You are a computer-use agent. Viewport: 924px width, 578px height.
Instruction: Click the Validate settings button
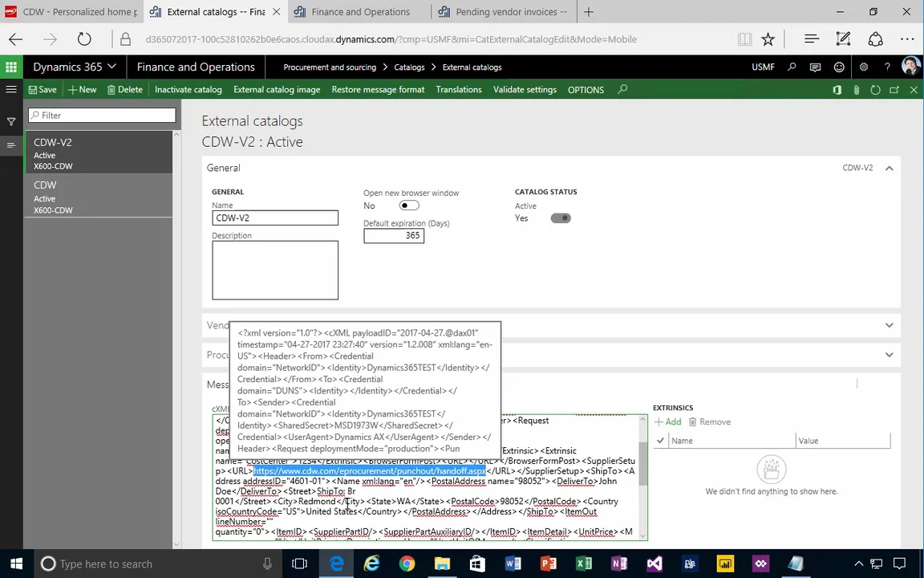(x=525, y=90)
